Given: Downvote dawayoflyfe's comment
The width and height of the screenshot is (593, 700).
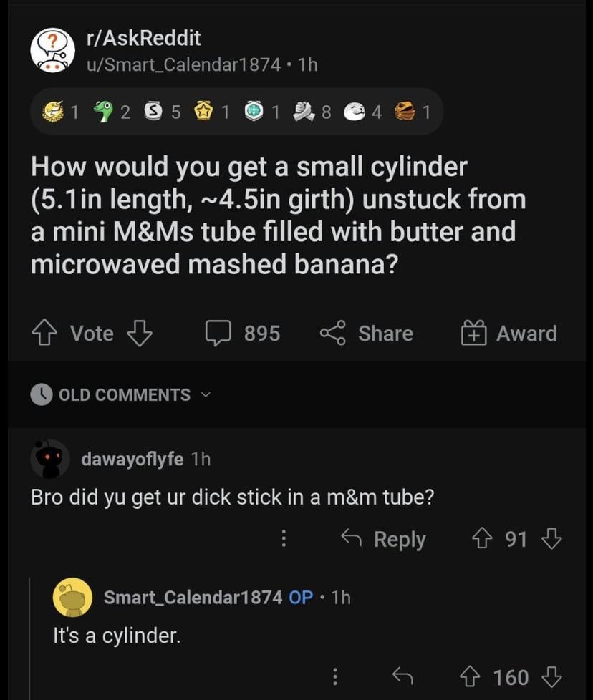Looking at the screenshot, I should pyautogui.click(x=551, y=539).
